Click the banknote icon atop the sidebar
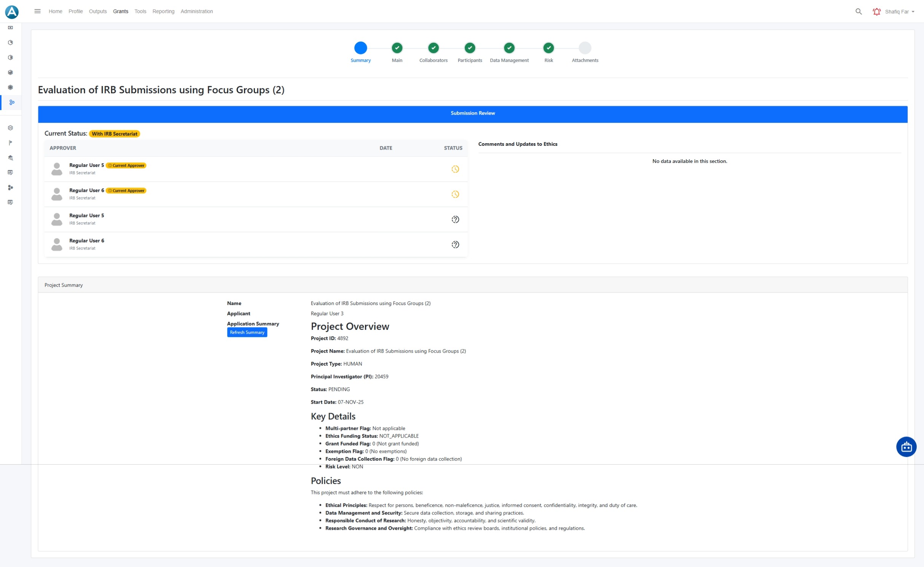The width and height of the screenshot is (924, 567). (11, 28)
